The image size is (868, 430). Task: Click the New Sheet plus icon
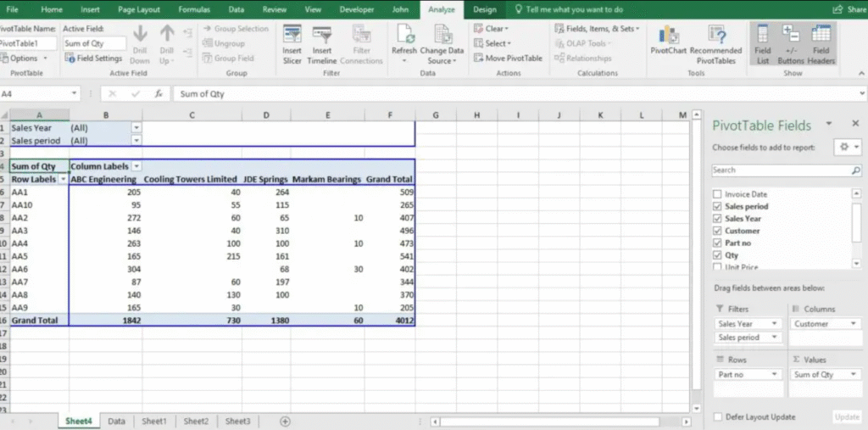(x=285, y=422)
